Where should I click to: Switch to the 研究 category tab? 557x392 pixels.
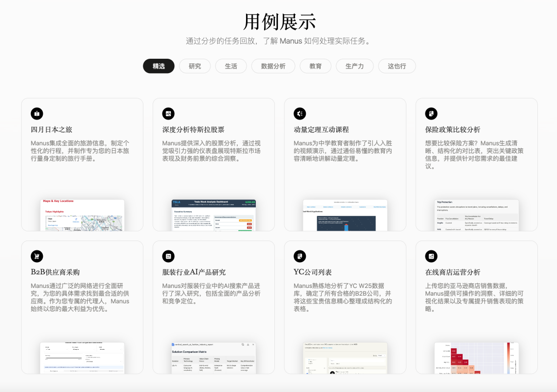(194, 66)
